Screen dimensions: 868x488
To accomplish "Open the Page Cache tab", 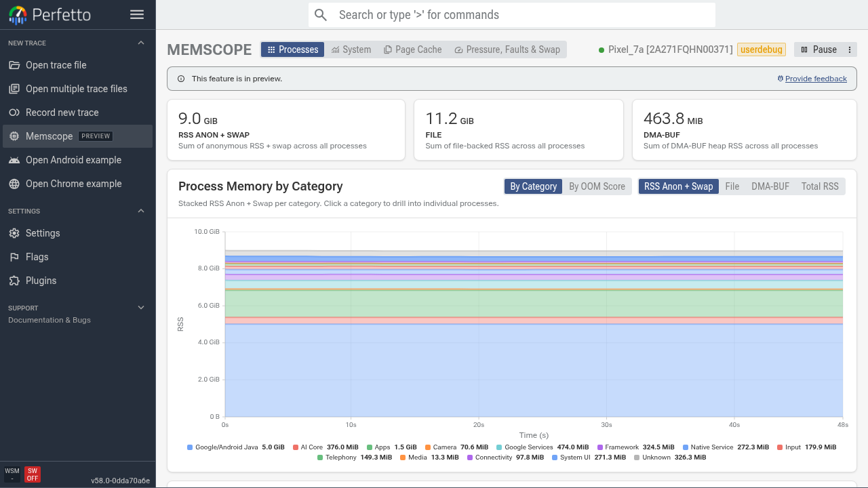I will pyautogui.click(x=412, y=49).
